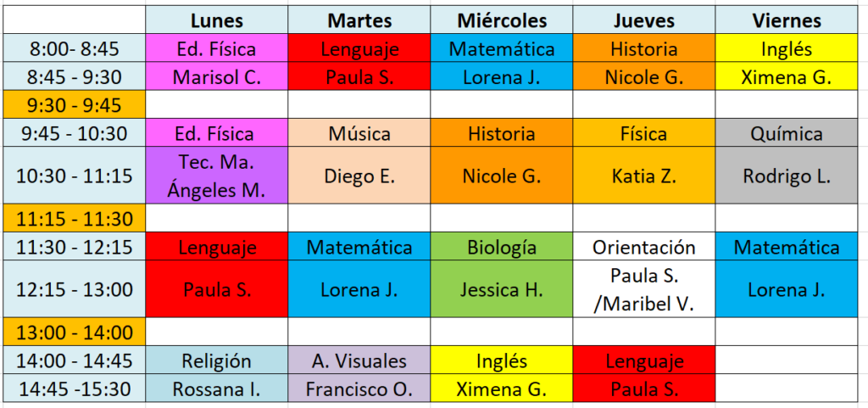Select the Marisol C. cell
868x408 pixels.
point(217,77)
